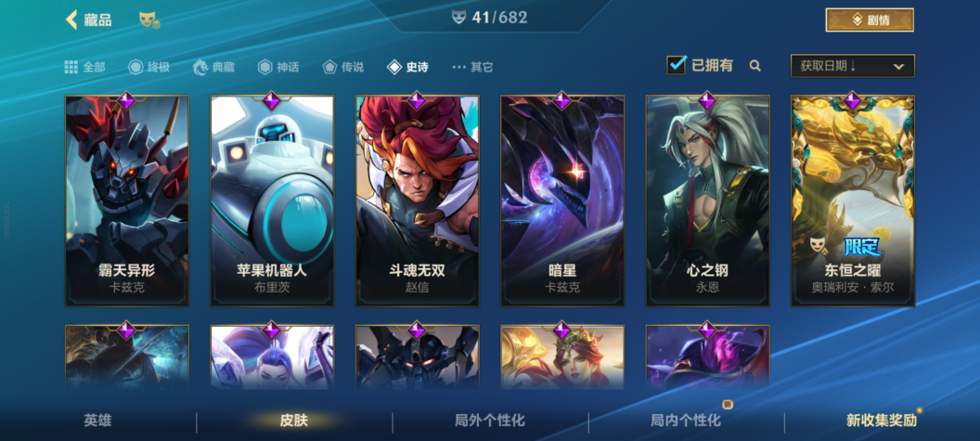Click the search magnifier icon
Image resolution: width=980 pixels, height=441 pixels.
tap(755, 66)
